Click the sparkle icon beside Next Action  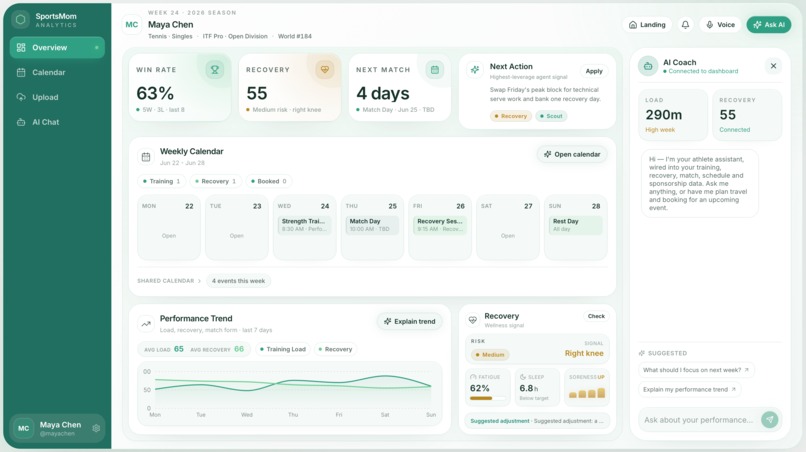coord(475,69)
